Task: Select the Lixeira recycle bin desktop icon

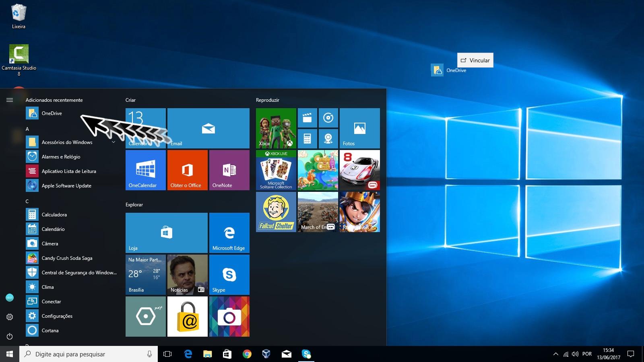Action: 19,16
